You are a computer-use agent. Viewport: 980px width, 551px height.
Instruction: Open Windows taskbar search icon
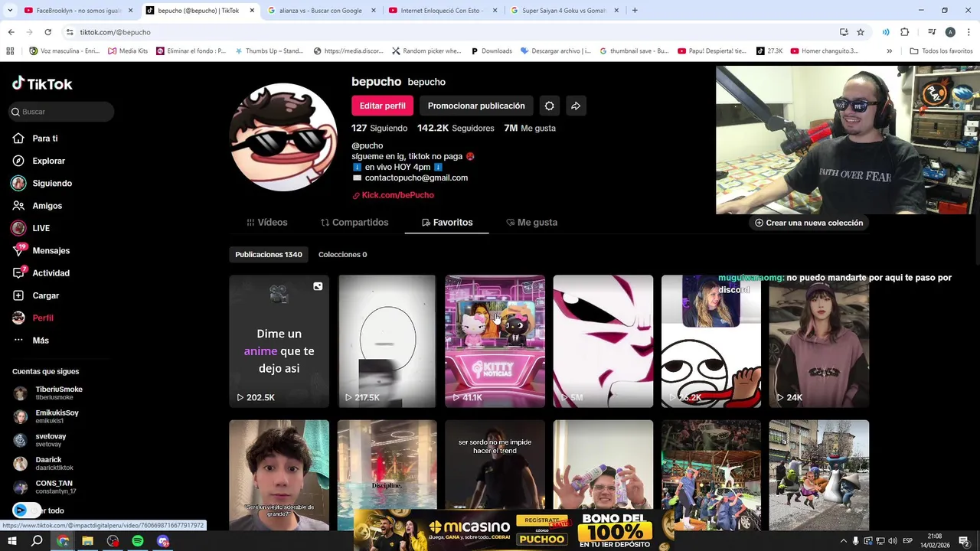click(37, 541)
